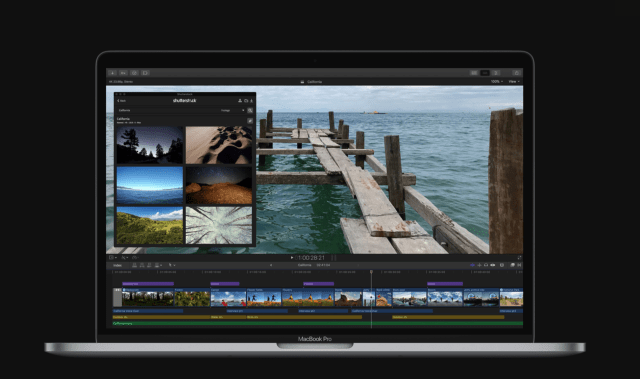
Task: Toggle the browser panel visibility button
Action: (x=474, y=73)
